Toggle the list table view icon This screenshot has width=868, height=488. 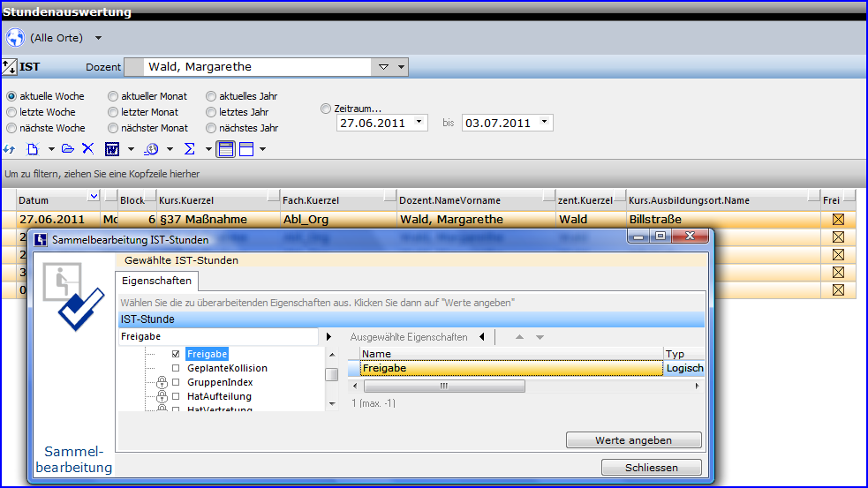[226, 149]
